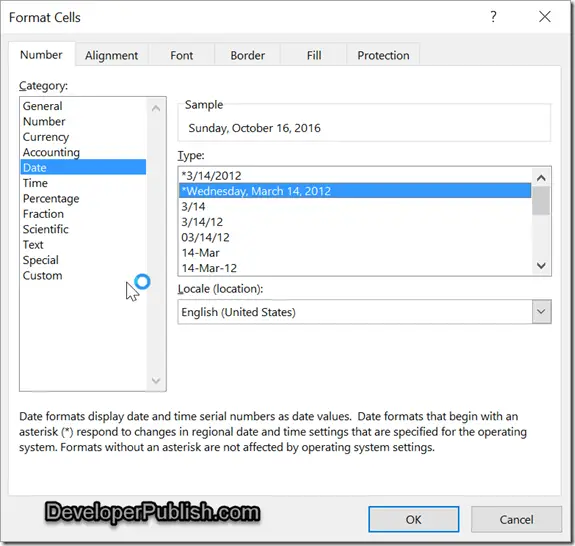Click Category list down scroll arrow
Screen dimensions: 575x546
tap(156, 381)
